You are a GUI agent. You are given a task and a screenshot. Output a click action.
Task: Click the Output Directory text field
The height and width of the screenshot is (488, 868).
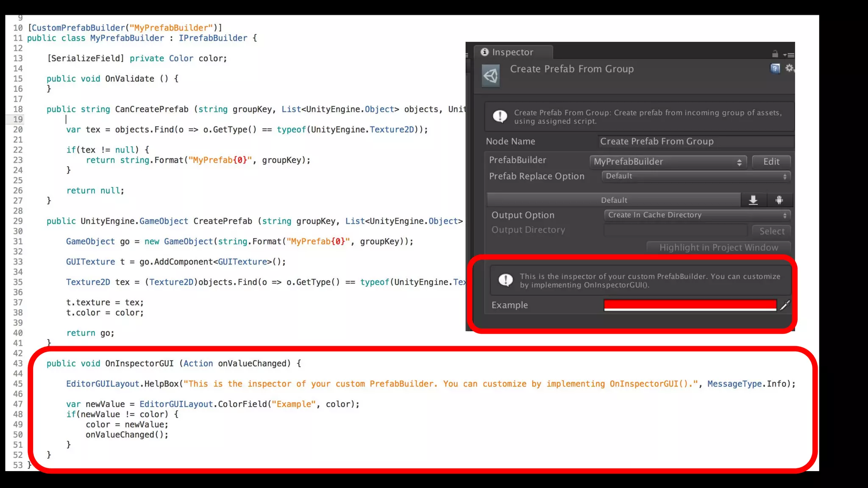[x=676, y=230]
